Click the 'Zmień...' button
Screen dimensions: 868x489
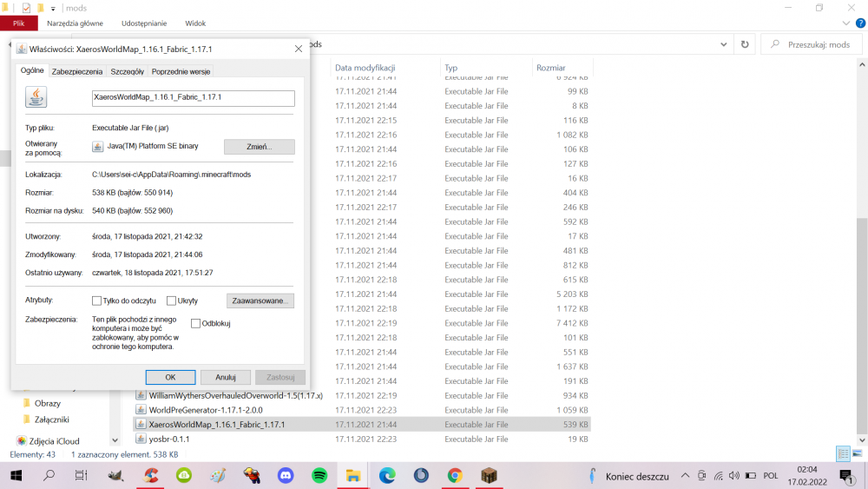click(259, 147)
